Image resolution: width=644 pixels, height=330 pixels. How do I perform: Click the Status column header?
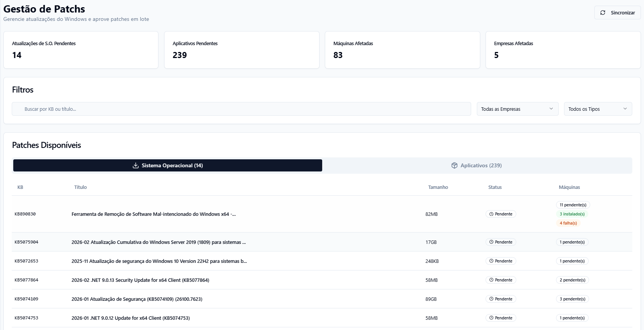coord(495,187)
